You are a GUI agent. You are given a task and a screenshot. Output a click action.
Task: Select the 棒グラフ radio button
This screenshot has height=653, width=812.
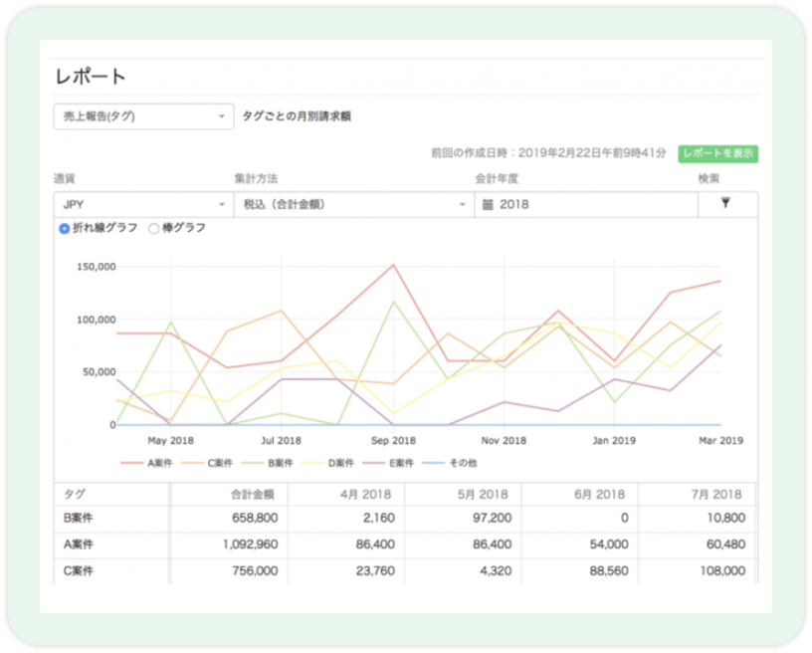point(153,228)
